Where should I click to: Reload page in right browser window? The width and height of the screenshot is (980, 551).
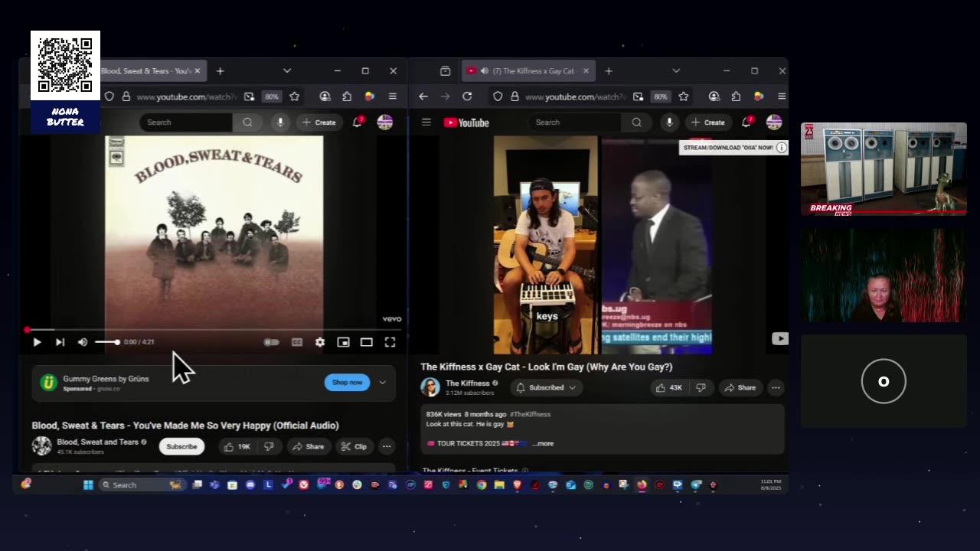pos(467,97)
